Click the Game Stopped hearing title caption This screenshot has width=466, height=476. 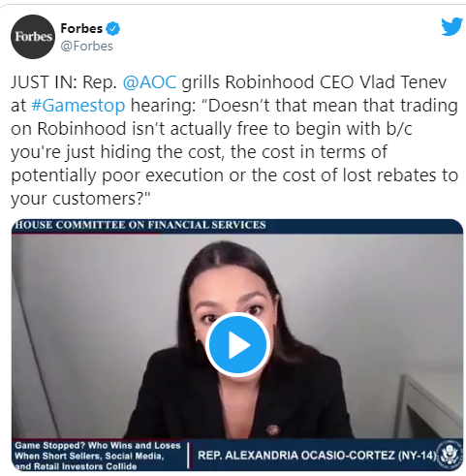point(98,456)
